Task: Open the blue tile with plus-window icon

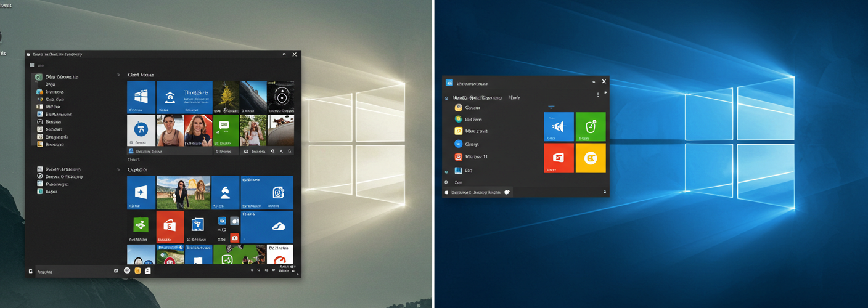Action: tap(141, 193)
